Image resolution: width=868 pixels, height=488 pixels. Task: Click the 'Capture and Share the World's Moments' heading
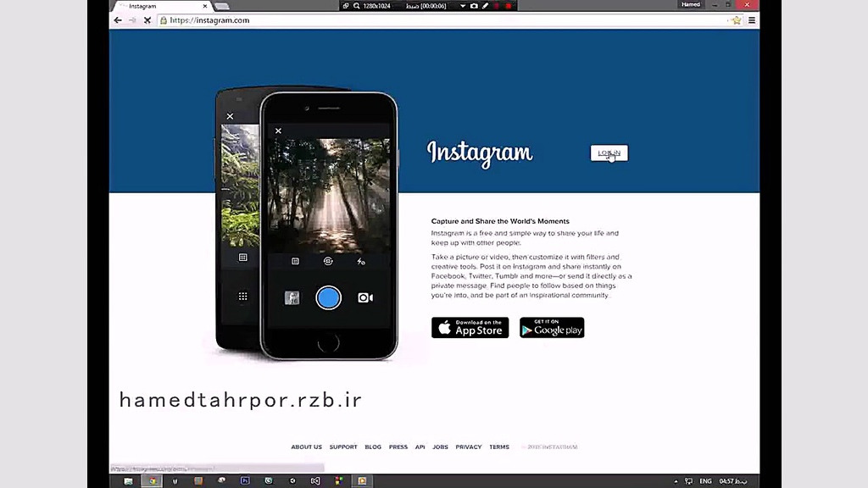(500, 221)
